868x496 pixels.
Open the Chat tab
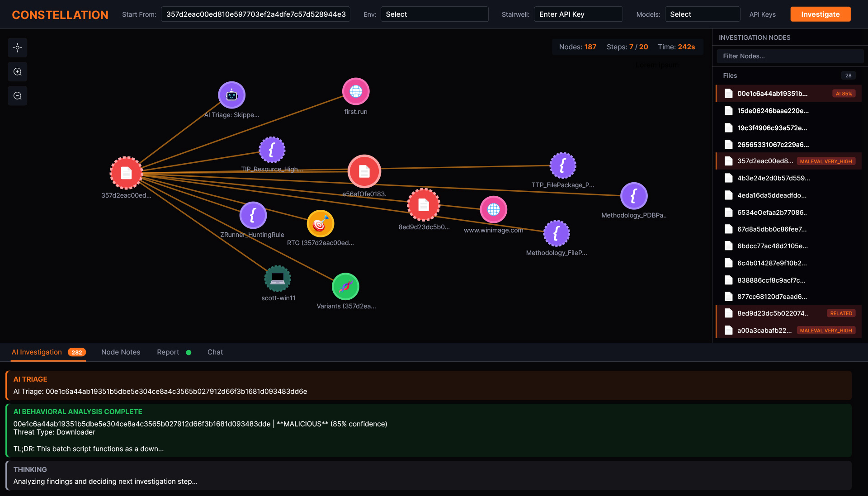[215, 352]
